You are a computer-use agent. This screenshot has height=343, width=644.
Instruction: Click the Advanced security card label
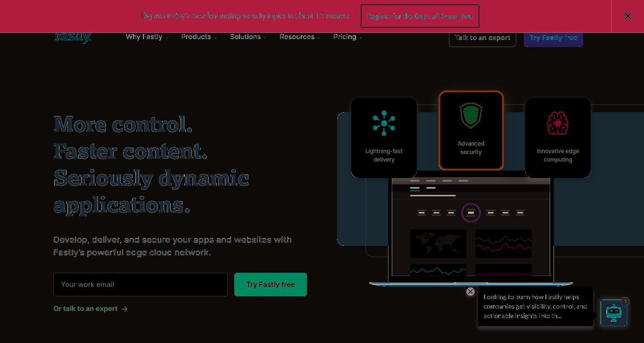coord(471,148)
